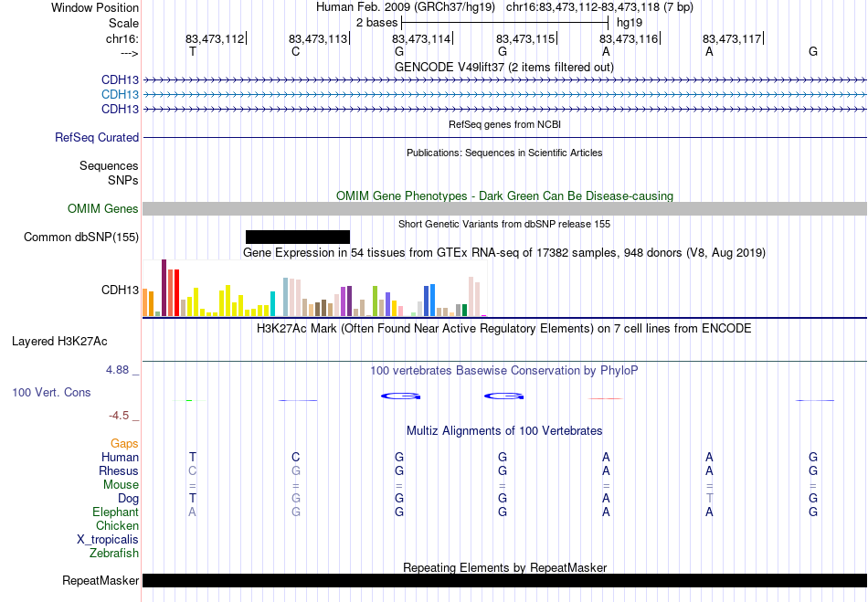Click the 100 Vert. Cons label
The image size is (868, 602).
tap(51, 392)
